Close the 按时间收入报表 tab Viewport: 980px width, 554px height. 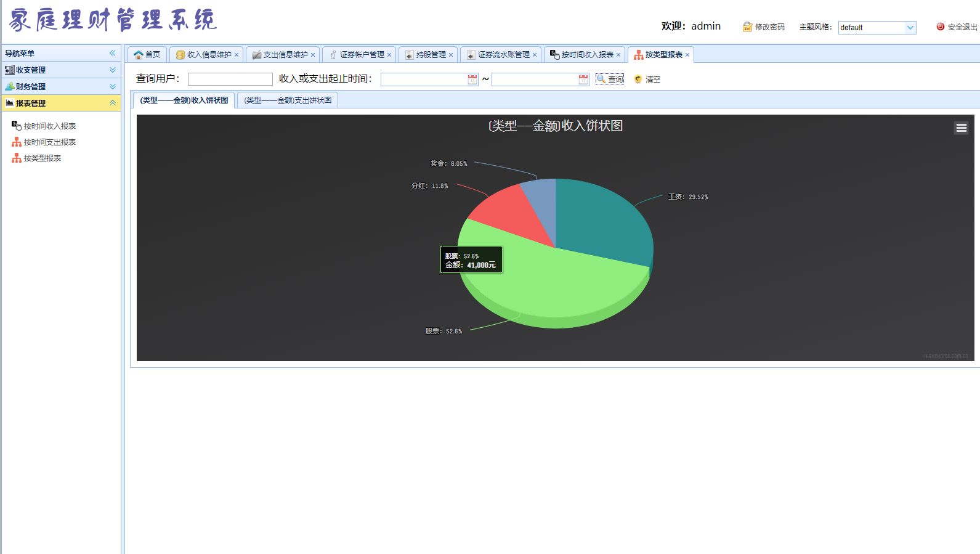(618, 55)
